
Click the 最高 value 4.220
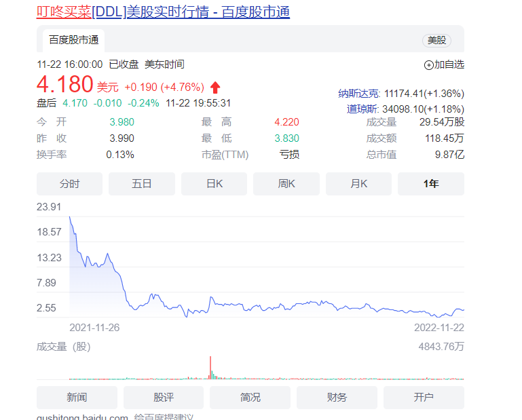286,122
